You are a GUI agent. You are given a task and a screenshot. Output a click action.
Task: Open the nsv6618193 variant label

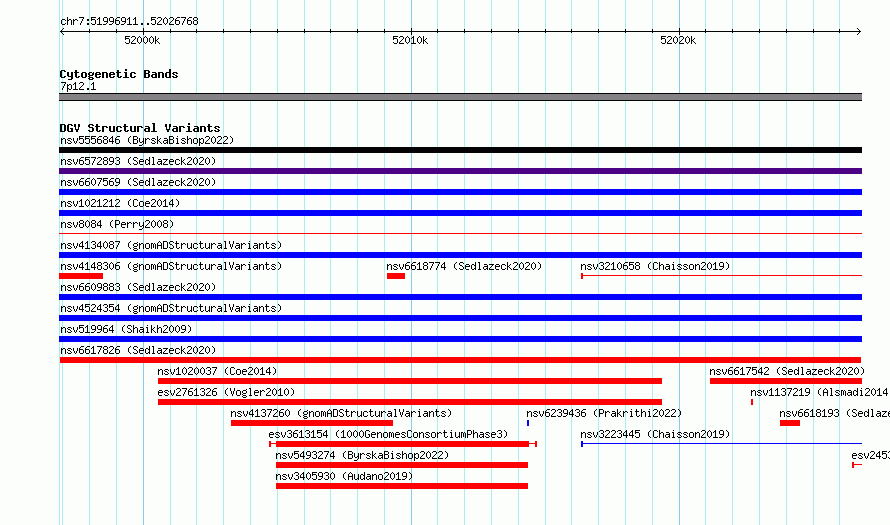click(834, 413)
